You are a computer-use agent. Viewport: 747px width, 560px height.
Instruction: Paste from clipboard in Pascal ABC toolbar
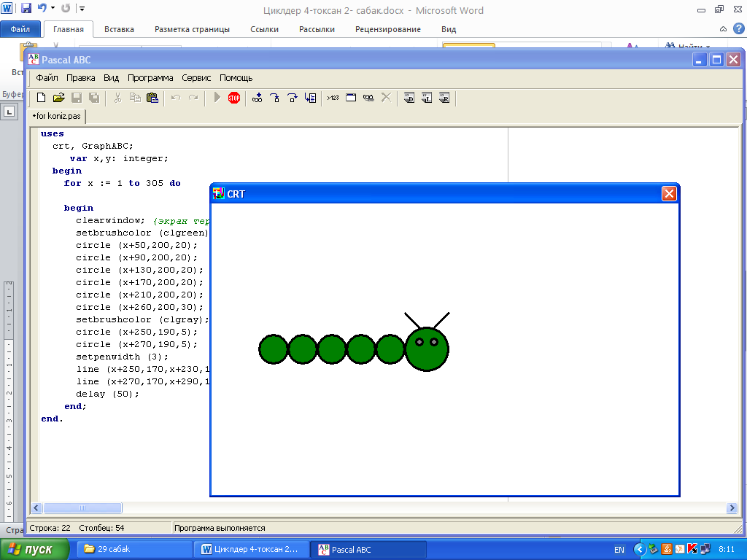[152, 98]
